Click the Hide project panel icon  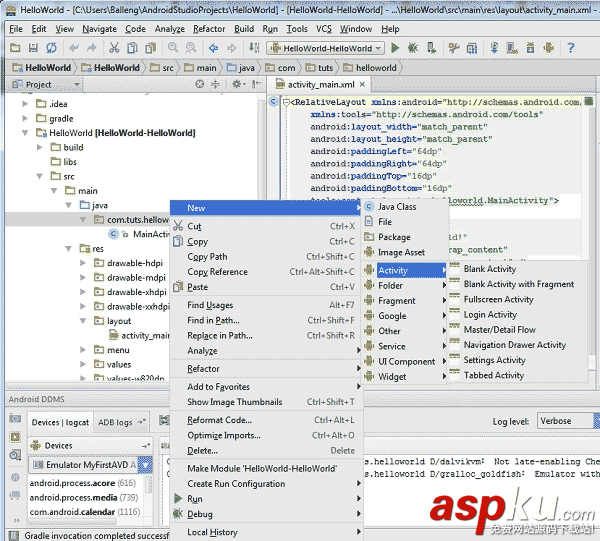256,84
